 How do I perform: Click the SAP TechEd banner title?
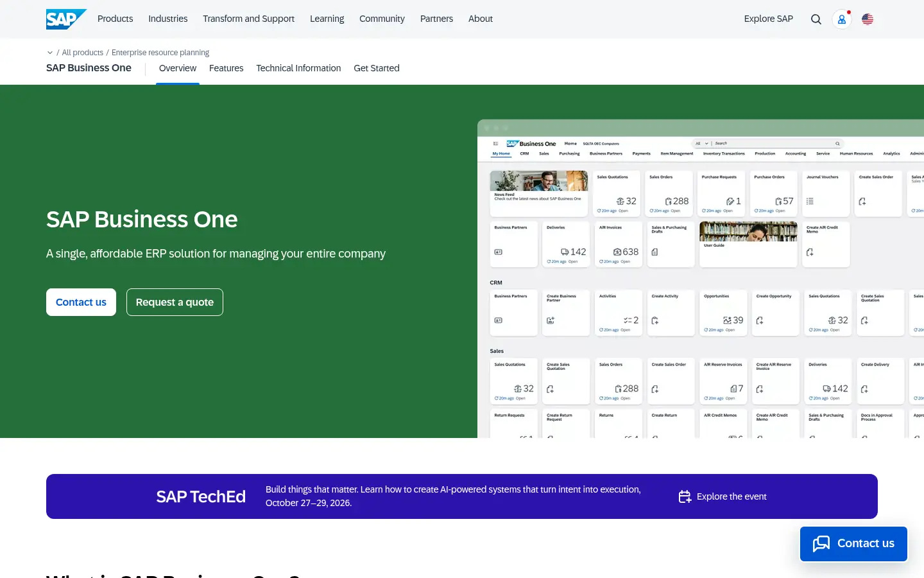[x=201, y=496]
